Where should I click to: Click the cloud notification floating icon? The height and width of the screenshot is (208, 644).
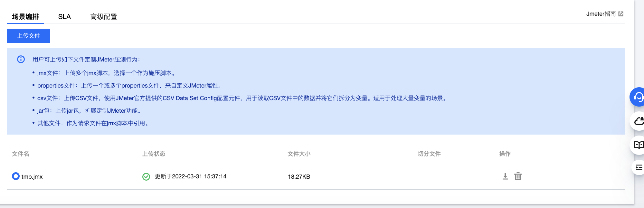pos(639,121)
